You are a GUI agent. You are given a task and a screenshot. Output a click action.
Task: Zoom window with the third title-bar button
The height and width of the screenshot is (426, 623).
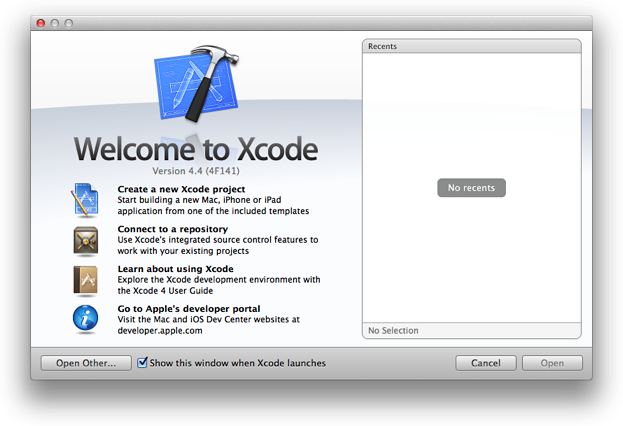[69, 23]
